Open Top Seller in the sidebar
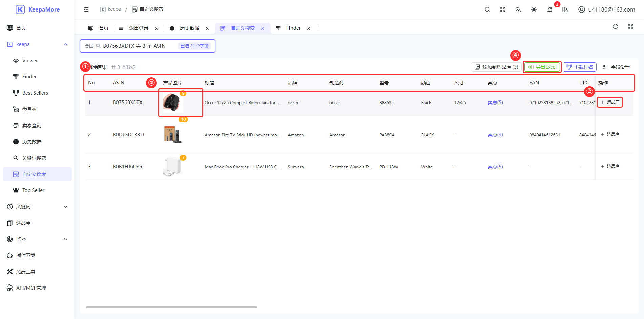 click(37, 190)
